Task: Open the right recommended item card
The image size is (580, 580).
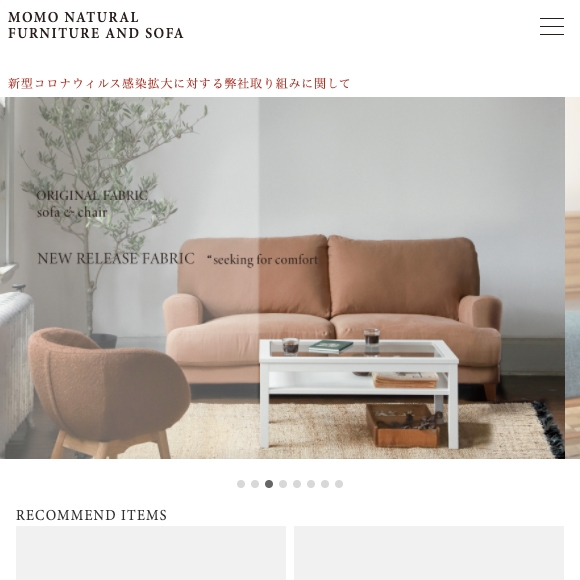Action: point(429,553)
